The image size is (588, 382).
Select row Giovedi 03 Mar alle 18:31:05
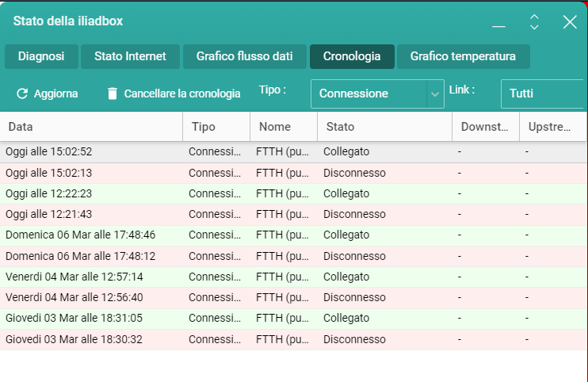pos(293,319)
